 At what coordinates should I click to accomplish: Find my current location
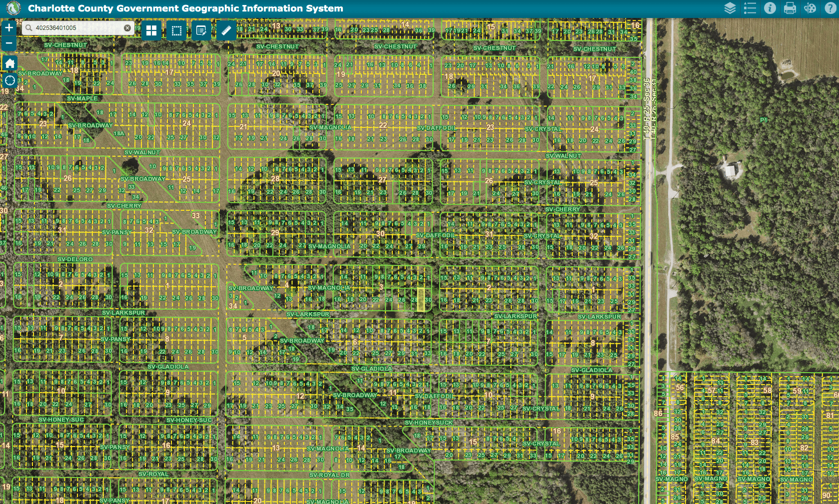point(9,80)
